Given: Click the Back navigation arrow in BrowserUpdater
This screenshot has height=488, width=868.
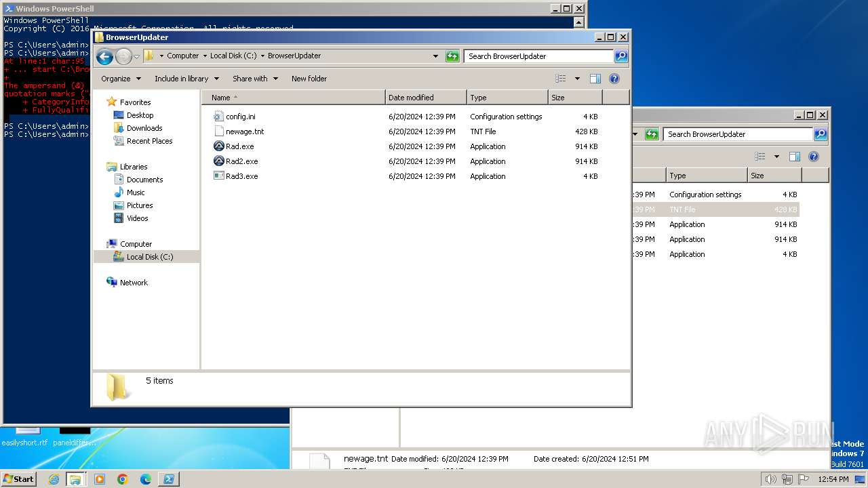Looking at the screenshot, I should point(104,56).
